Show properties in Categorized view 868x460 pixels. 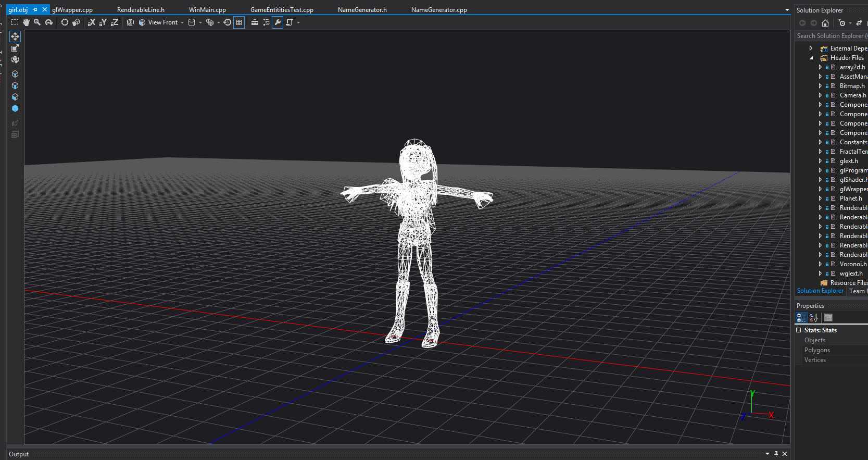pos(801,318)
